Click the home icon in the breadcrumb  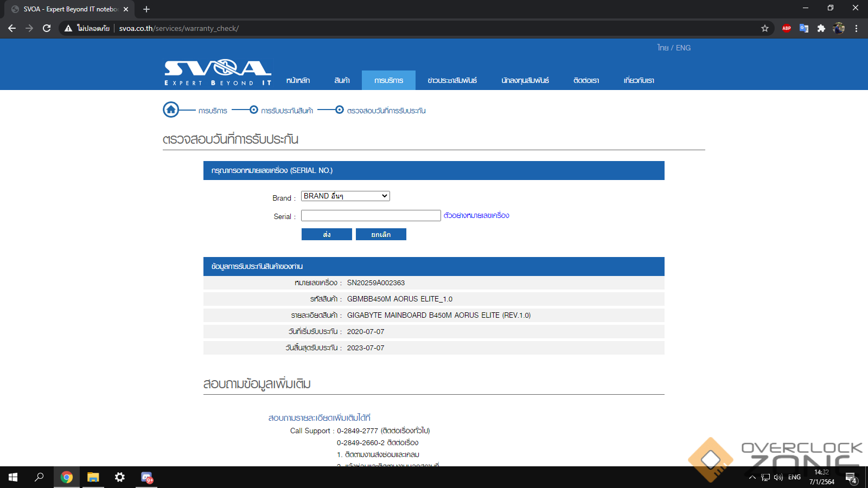[x=171, y=110]
